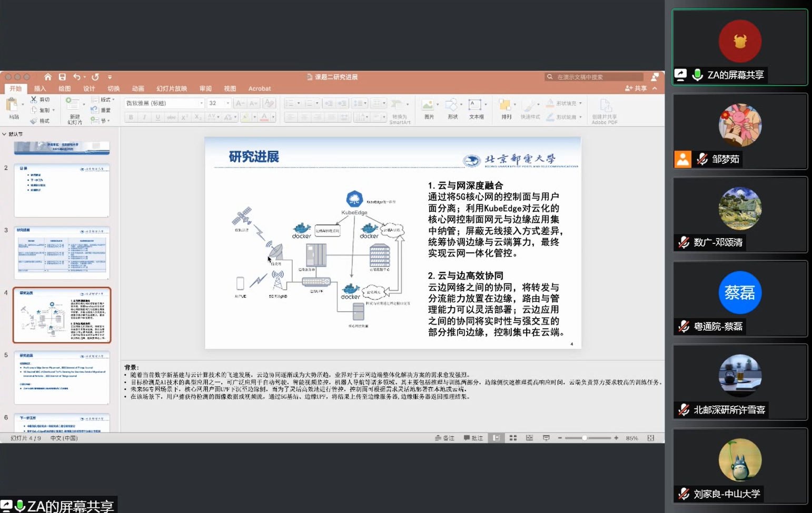Expand font color dropdown arrow
This screenshot has width=812, height=513.
[x=273, y=117]
